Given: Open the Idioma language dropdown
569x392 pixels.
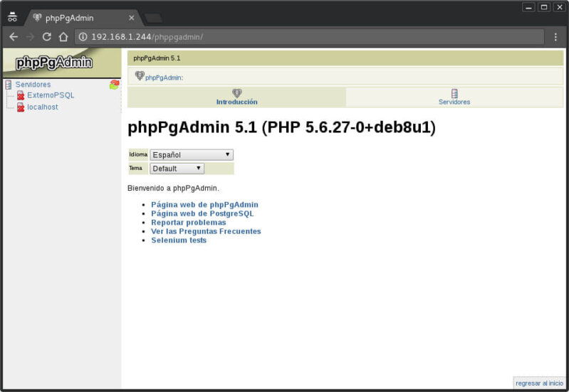Looking at the screenshot, I should click(192, 155).
